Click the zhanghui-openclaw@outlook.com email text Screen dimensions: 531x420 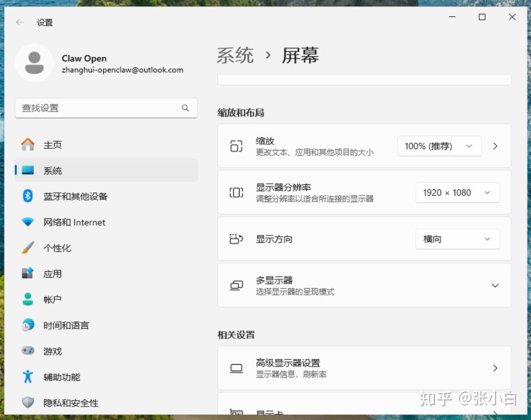pos(122,70)
